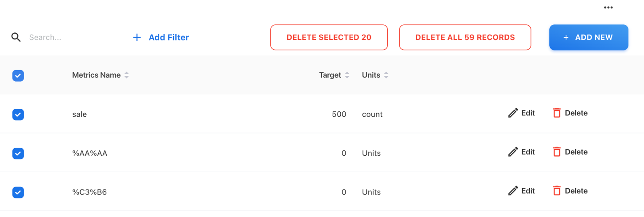Viewport: 644px width, 217px height.
Task: Sort by Target column arrows
Action: [347, 75]
